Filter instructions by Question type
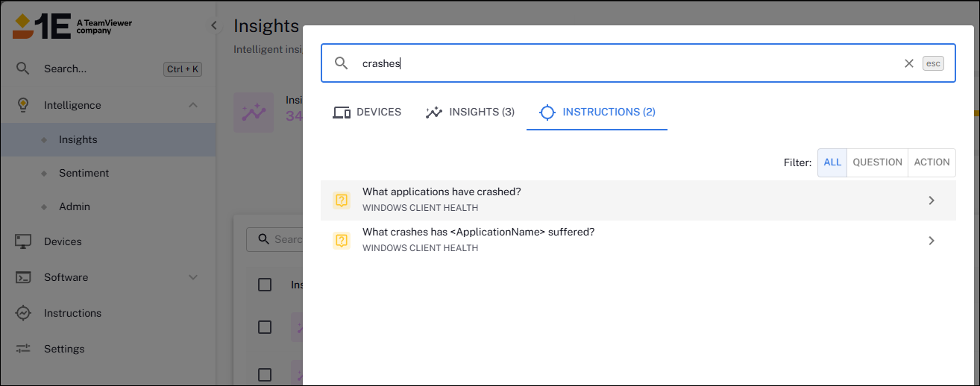This screenshot has height=386, width=980. tap(877, 162)
